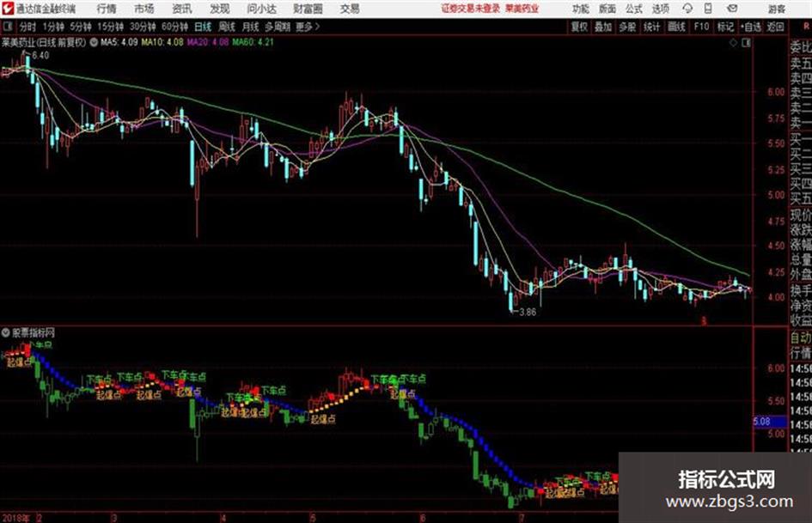Click the mobile phone icon
The image size is (812, 523).
click(x=708, y=9)
